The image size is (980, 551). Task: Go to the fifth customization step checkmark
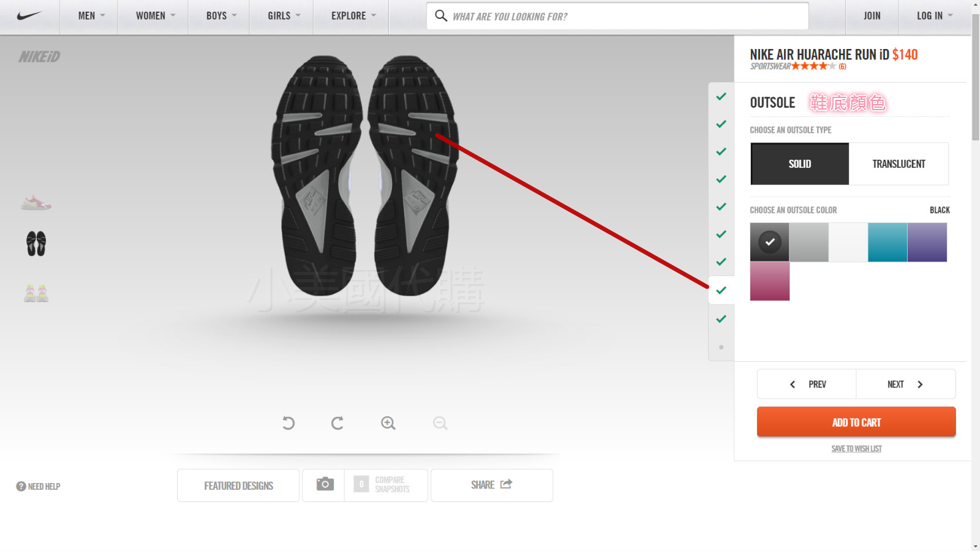coord(722,206)
